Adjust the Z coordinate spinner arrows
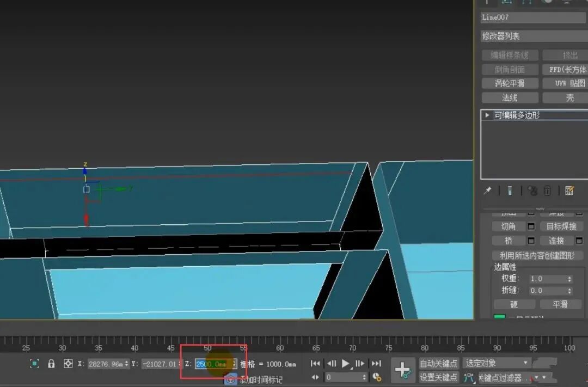The image size is (588, 387). point(234,364)
